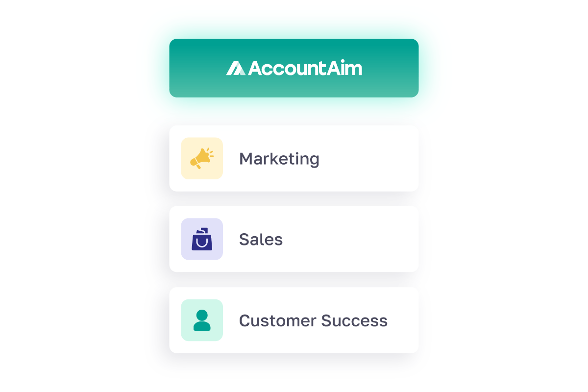Click the AccountAim wordmark text
This screenshot has height=392, width=588.
[x=305, y=68]
